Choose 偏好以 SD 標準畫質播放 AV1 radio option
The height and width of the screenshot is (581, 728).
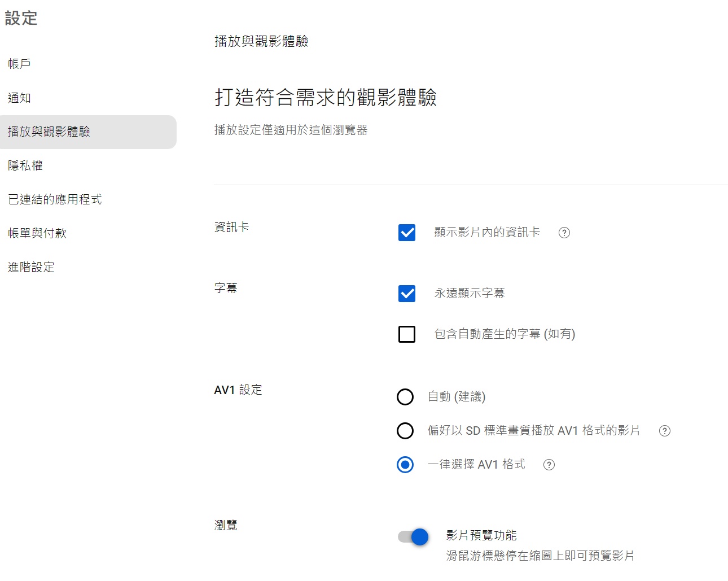click(x=405, y=431)
